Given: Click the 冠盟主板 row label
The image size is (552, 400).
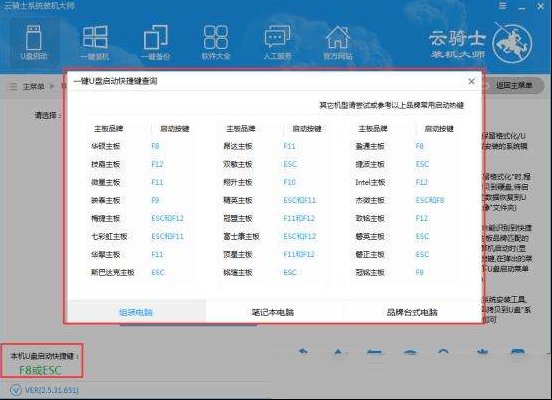Looking at the screenshot, I should pos(238,218).
